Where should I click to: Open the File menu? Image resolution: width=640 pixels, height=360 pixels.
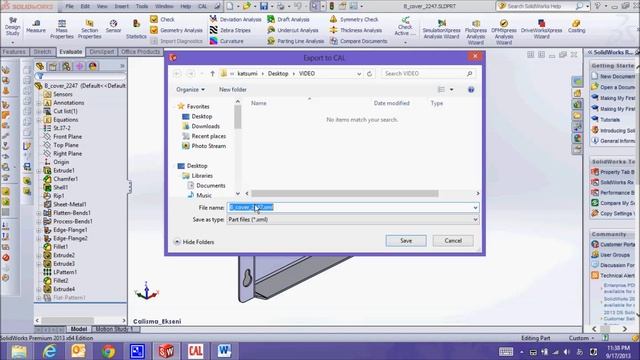[70, 6]
